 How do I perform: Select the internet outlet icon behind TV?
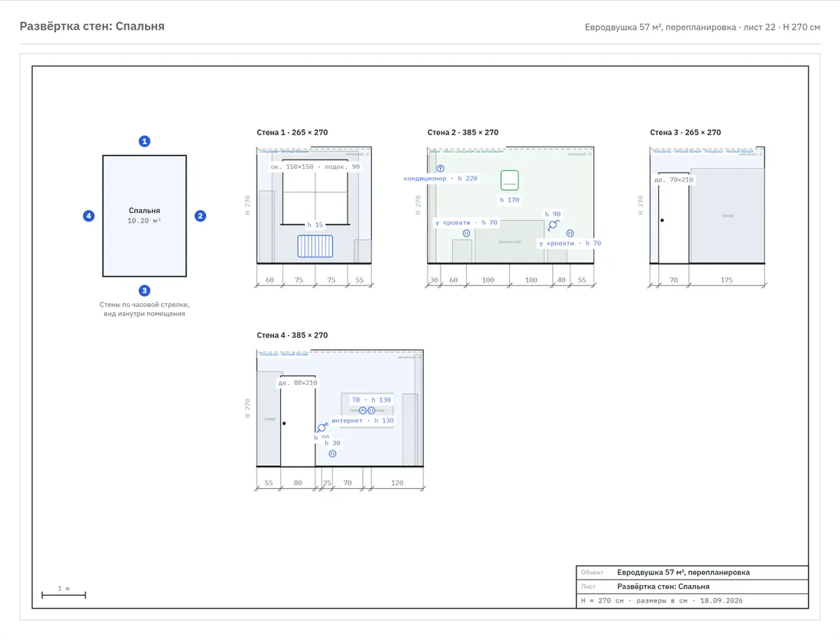point(363,410)
